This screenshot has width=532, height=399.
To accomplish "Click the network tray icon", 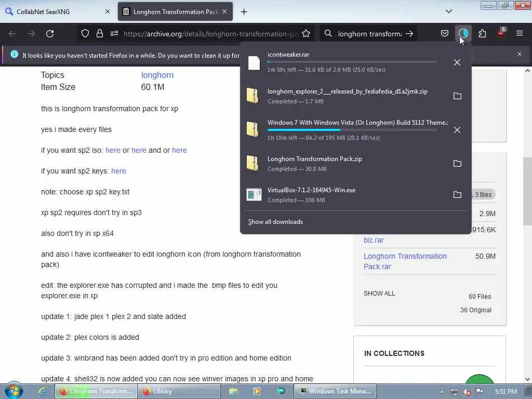I will pos(454,392).
